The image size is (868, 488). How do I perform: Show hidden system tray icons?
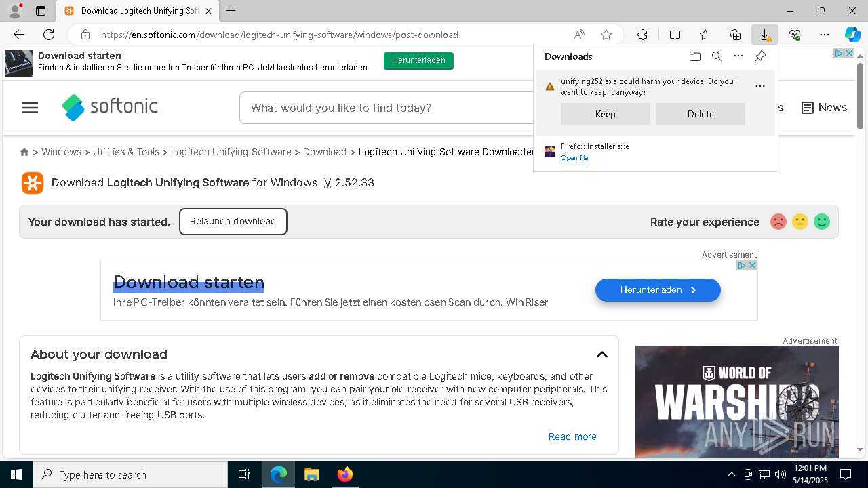pos(731,474)
